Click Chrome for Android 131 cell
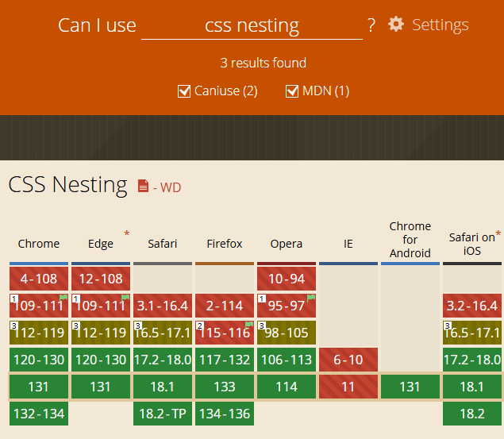This screenshot has height=439, width=504. 410,387
